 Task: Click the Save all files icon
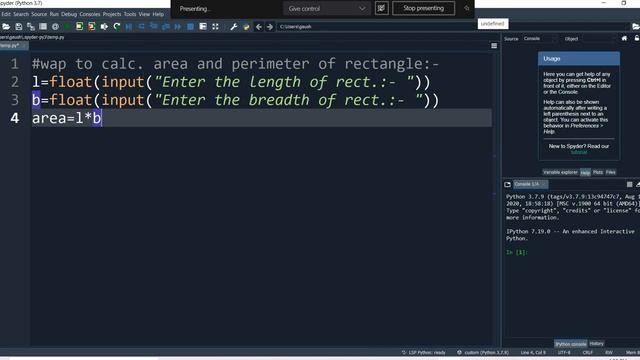coord(31,27)
